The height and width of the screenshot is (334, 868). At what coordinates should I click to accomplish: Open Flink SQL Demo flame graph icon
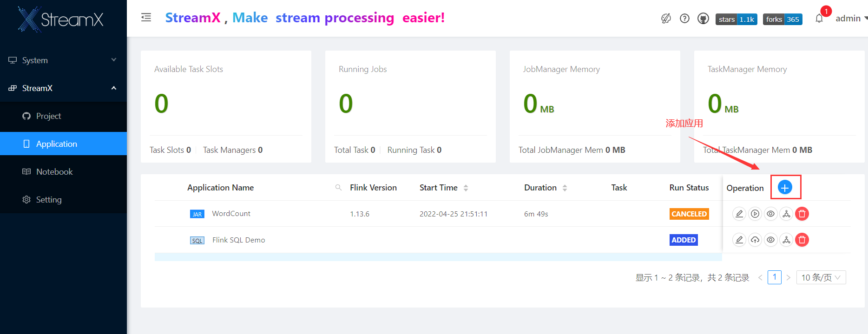point(786,240)
